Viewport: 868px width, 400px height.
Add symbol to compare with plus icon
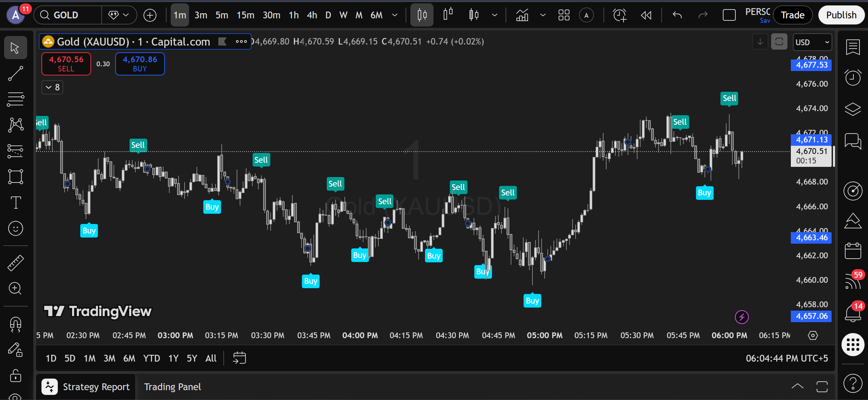coord(150,15)
